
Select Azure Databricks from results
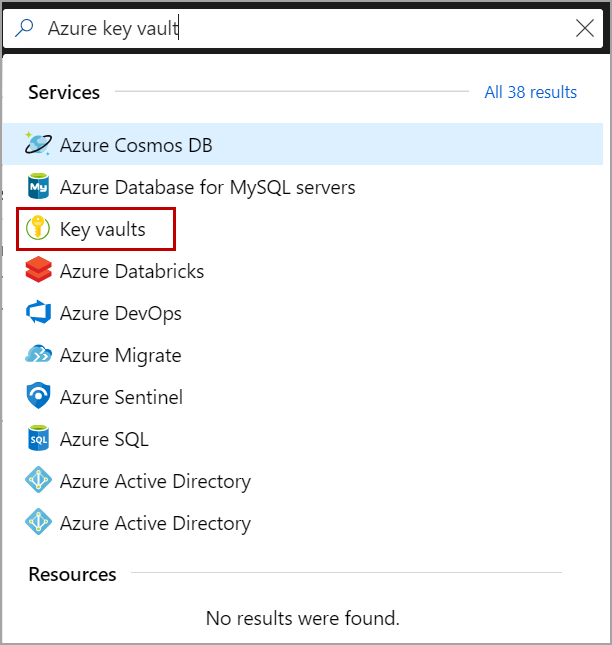(x=132, y=271)
